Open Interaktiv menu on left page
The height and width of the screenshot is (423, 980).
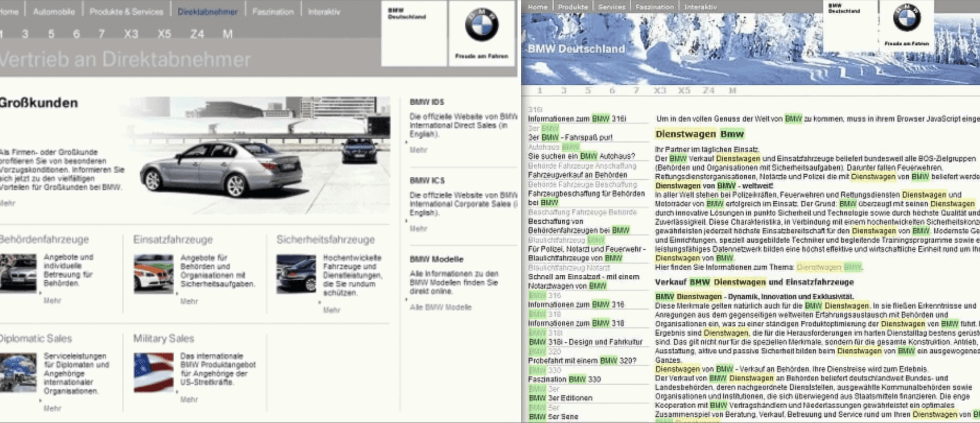coord(324,11)
